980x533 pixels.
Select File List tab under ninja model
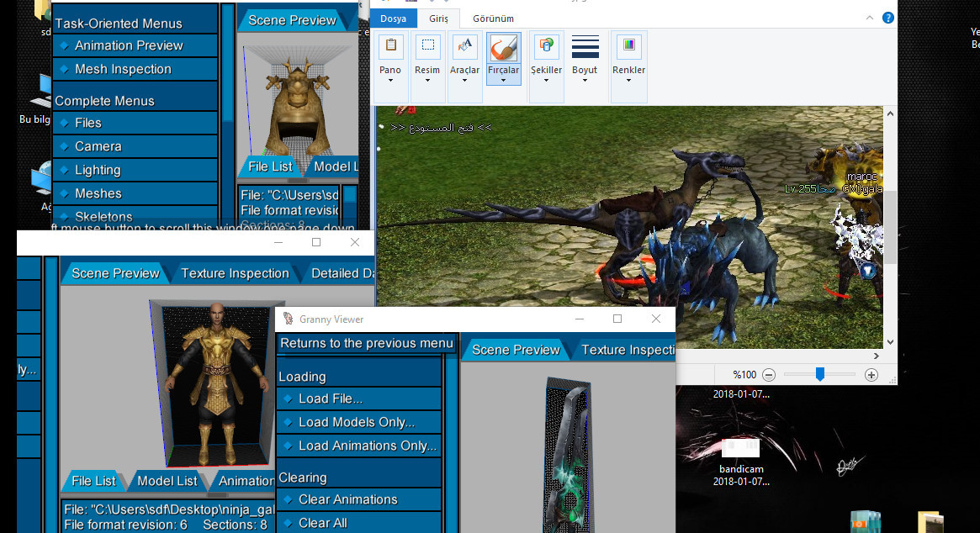[x=93, y=481]
